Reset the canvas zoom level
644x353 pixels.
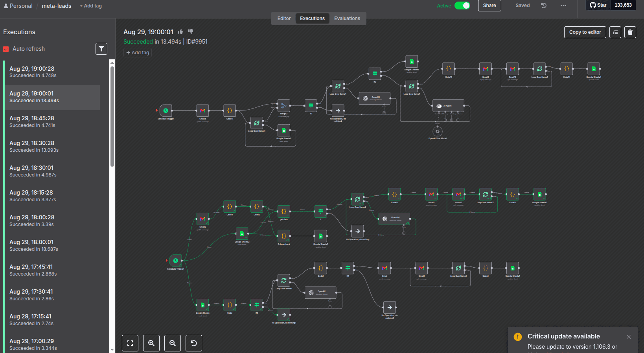coord(194,343)
